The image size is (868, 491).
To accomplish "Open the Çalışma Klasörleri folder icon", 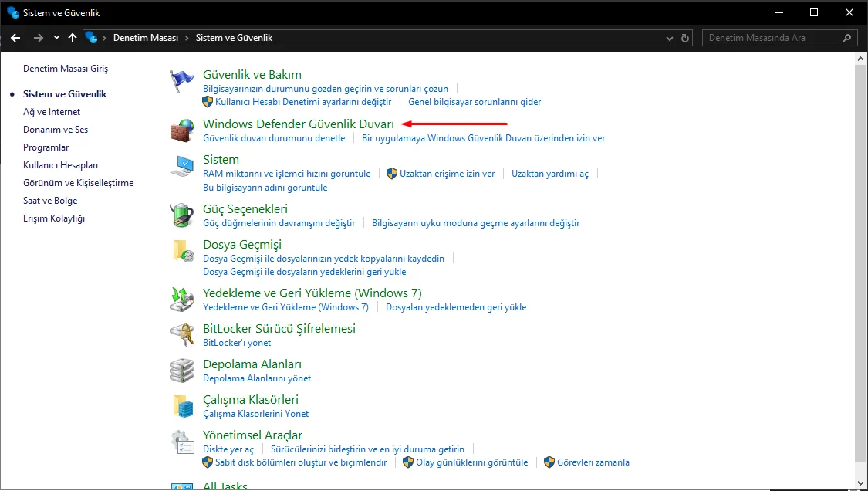I will coord(183,406).
